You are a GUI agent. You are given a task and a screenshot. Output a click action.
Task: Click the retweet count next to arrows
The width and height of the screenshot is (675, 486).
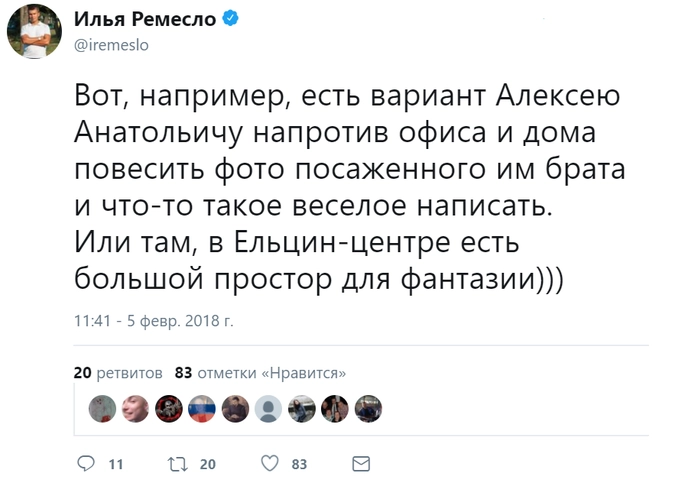click(x=207, y=465)
